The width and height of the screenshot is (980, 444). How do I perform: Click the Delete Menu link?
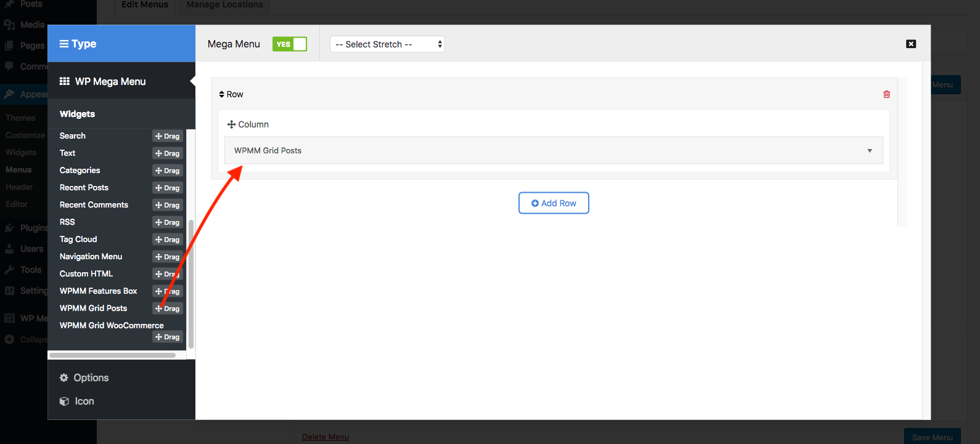click(325, 437)
